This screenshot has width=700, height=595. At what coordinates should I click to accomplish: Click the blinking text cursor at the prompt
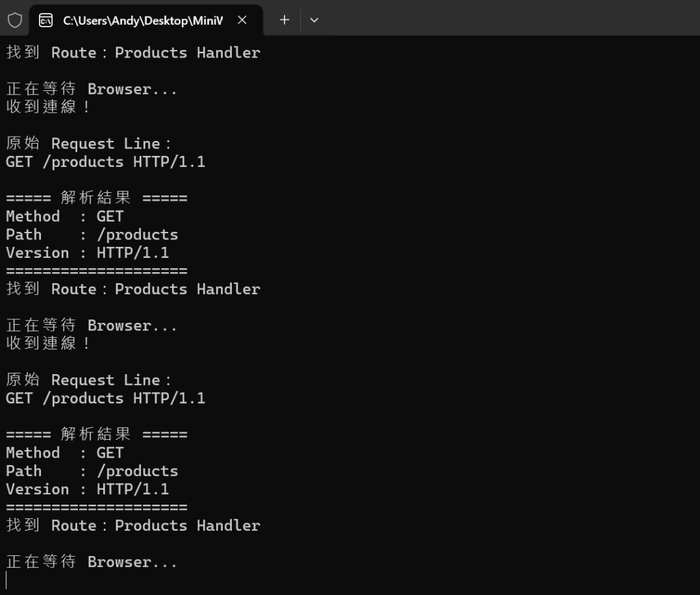pos(7,580)
